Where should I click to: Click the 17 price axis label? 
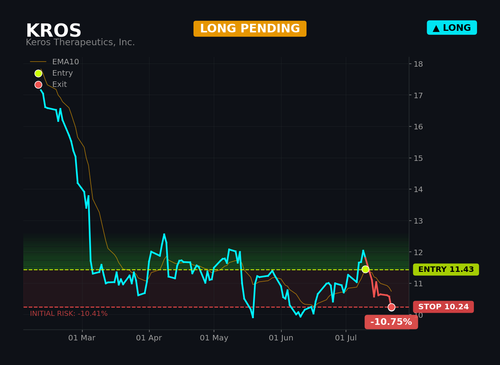tap(418, 96)
